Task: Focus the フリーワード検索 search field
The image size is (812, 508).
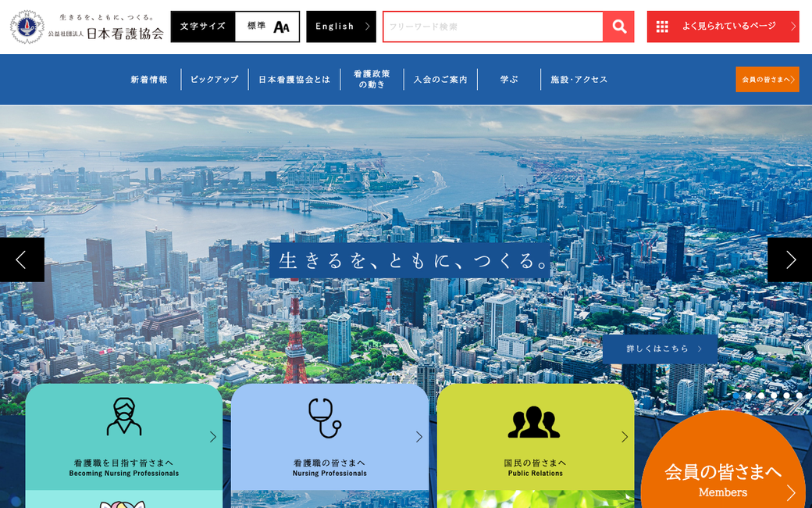Action: click(x=493, y=27)
